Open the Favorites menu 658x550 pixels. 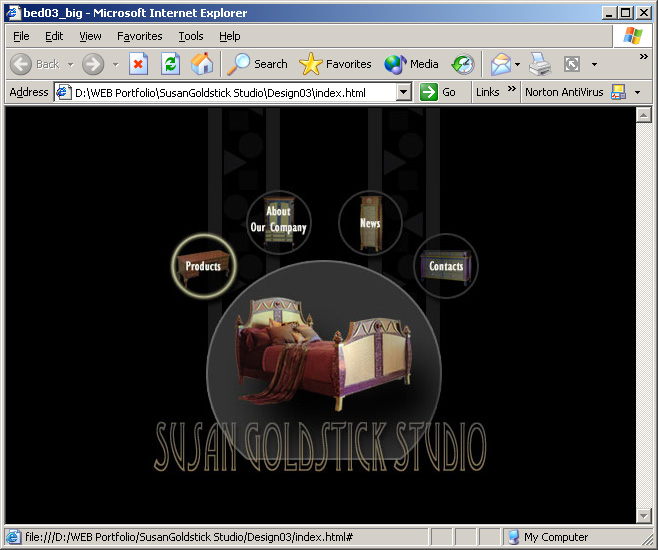point(139,36)
